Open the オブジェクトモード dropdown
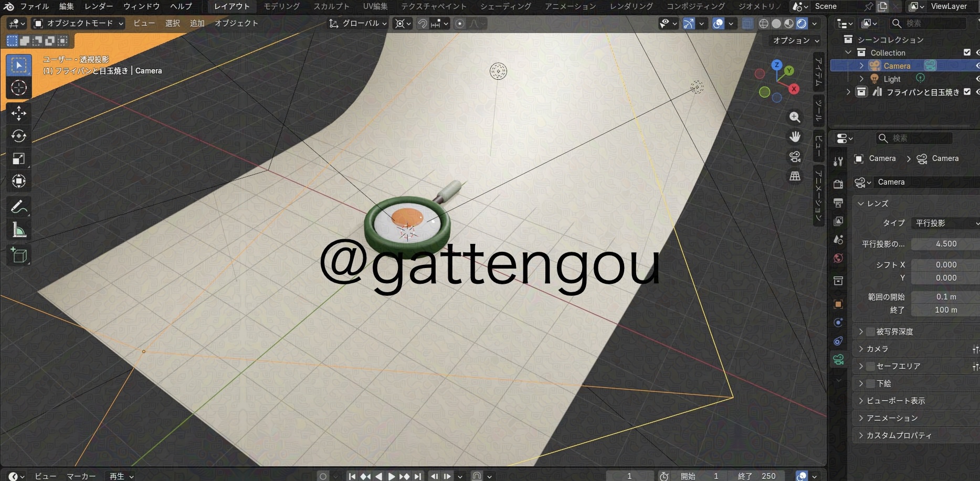980x481 pixels. pyautogui.click(x=79, y=24)
